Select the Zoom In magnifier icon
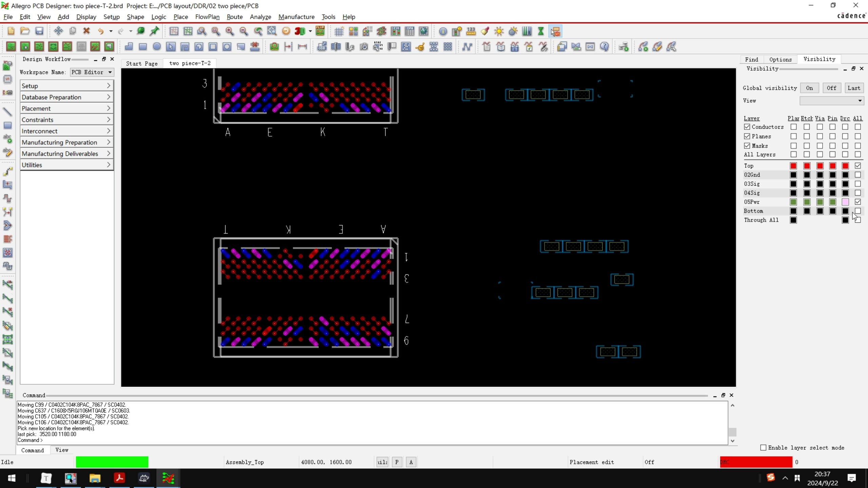The height and width of the screenshot is (488, 868). [230, 31]
